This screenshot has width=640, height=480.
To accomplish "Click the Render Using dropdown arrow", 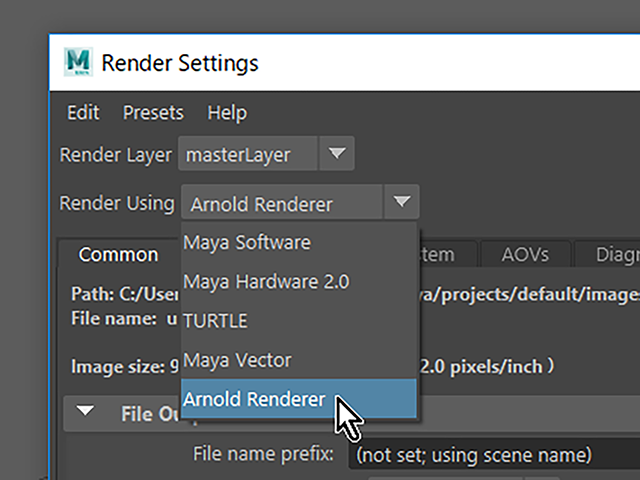I will [x=401, y=202].
